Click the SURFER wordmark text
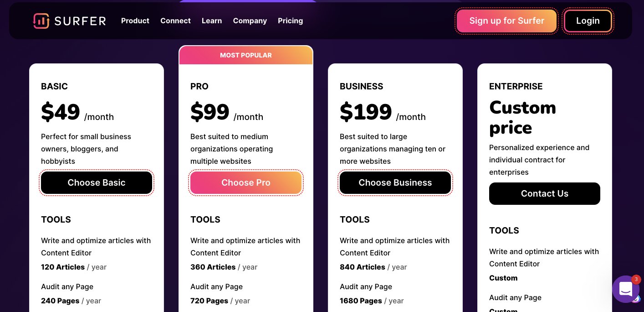The height and width of the screenshot is (312, 644). tap(80, 21)
